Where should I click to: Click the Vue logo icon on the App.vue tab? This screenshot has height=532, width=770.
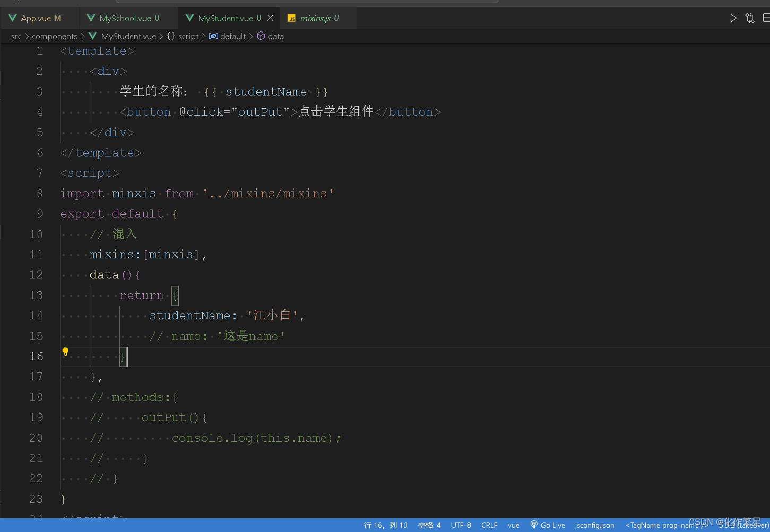(12, 18)
